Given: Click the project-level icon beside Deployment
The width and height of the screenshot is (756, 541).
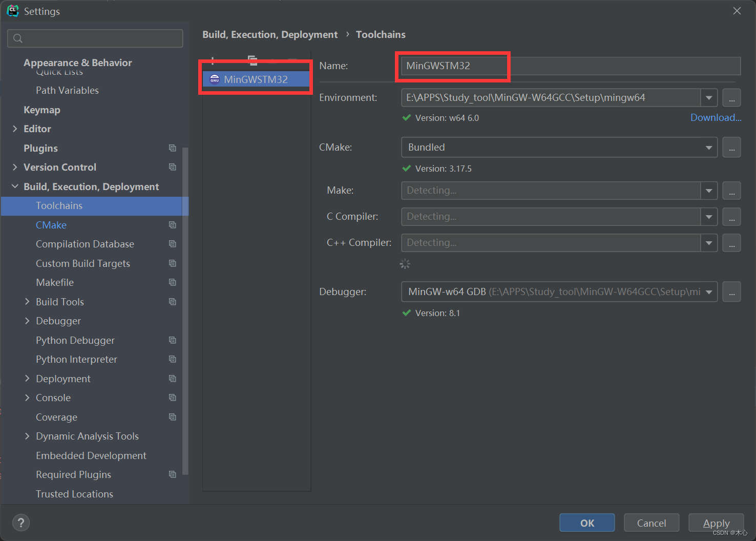Looking at the screenshot, I should click(x=173, y=379).
